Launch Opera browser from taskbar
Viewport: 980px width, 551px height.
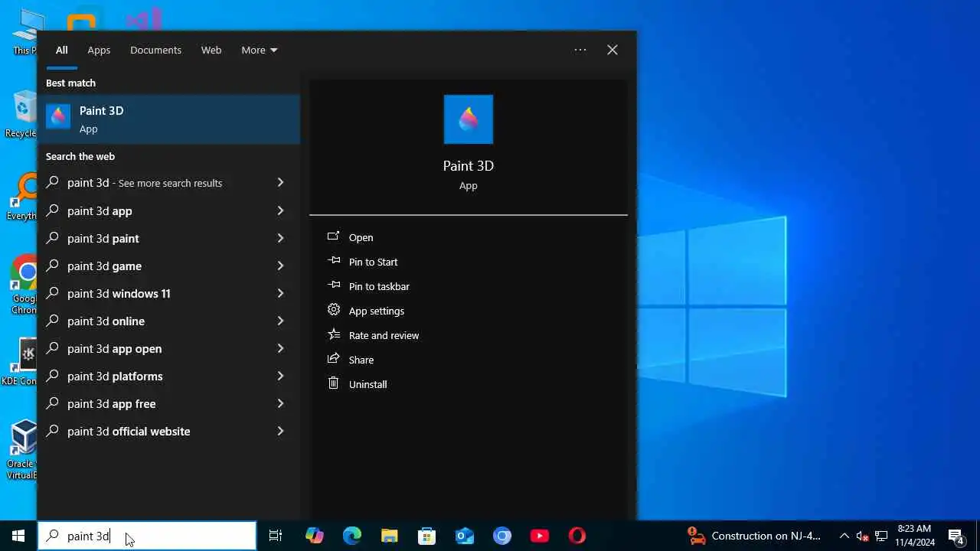pos(577,536)
